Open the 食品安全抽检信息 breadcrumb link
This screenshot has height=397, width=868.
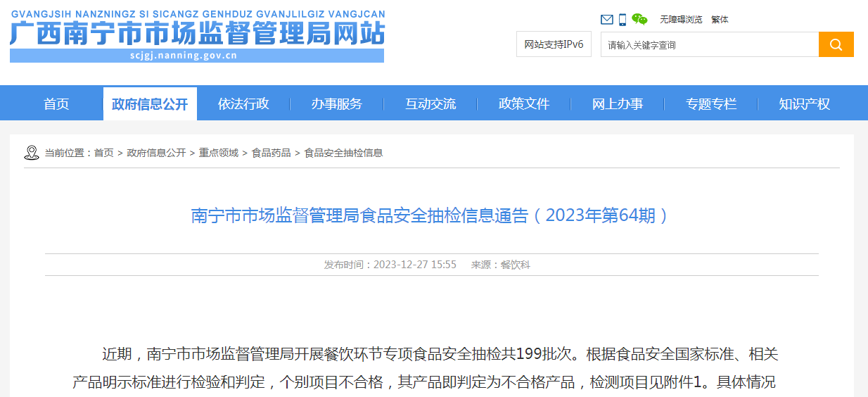click(343, 153)
